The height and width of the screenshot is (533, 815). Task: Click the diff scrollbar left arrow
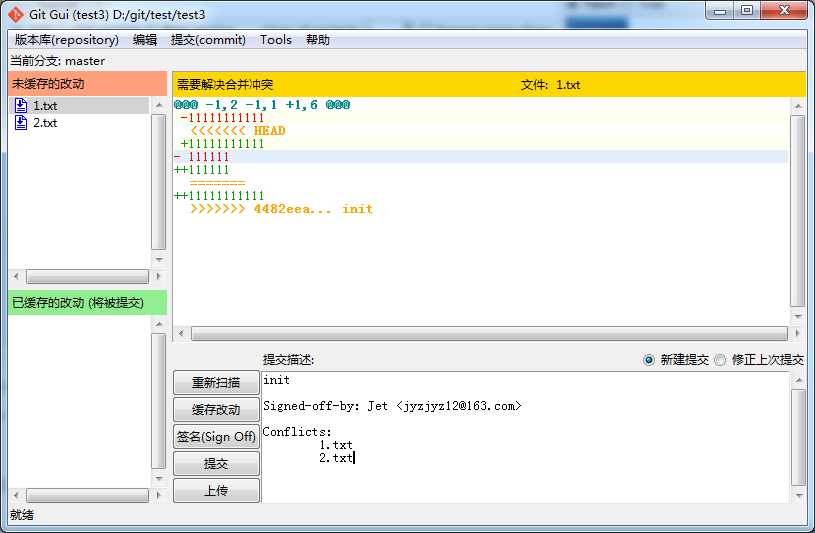(x=181, y=333)
